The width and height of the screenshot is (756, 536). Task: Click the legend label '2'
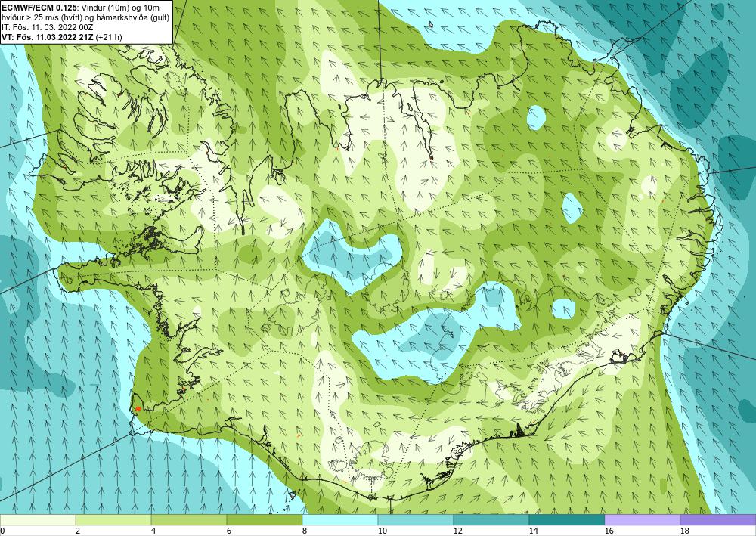pyautogui.click(x=78, y=531)
